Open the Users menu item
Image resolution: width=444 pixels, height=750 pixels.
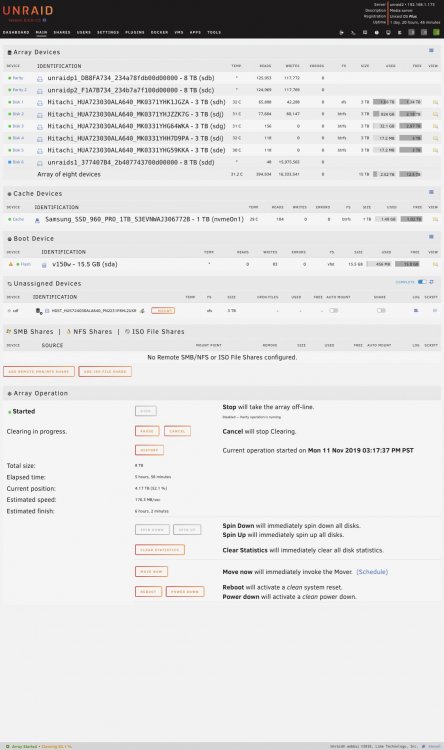pos(84,33)
